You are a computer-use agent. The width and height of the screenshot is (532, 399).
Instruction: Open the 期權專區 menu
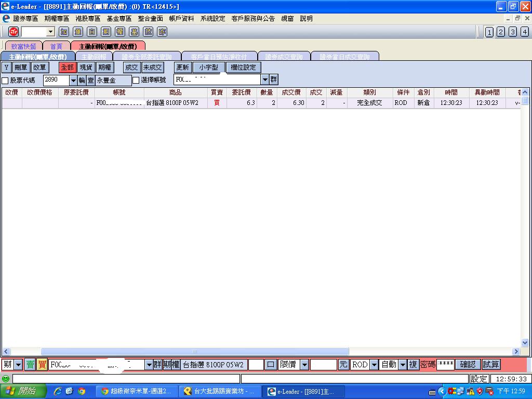point(57,18)
